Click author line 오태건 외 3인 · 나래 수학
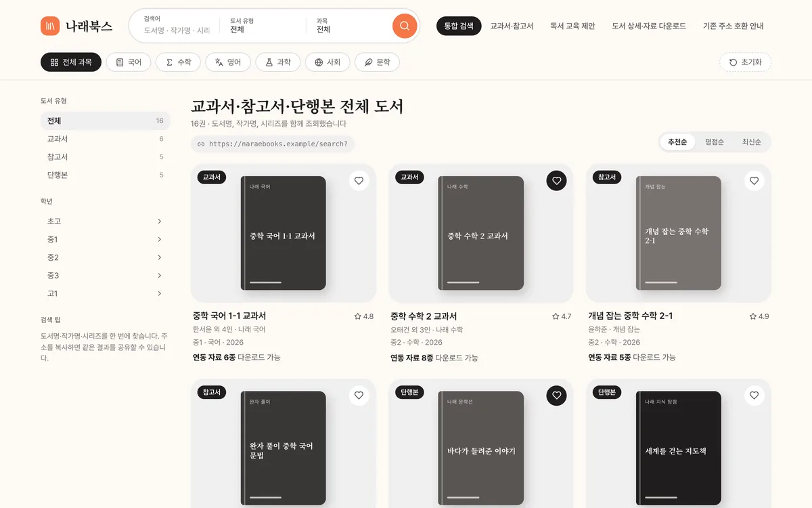The image size is (812, 508). pos(426,330)
